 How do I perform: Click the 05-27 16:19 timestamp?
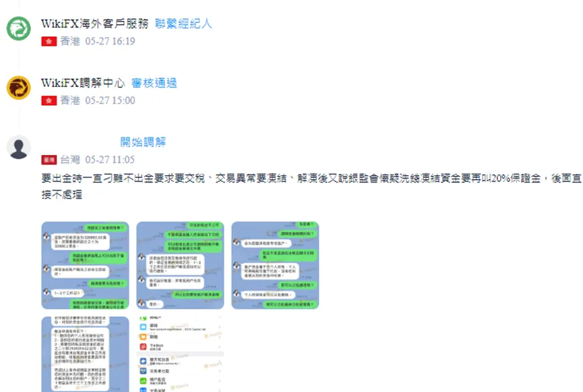pyautogui.click(x=110, y=41)
